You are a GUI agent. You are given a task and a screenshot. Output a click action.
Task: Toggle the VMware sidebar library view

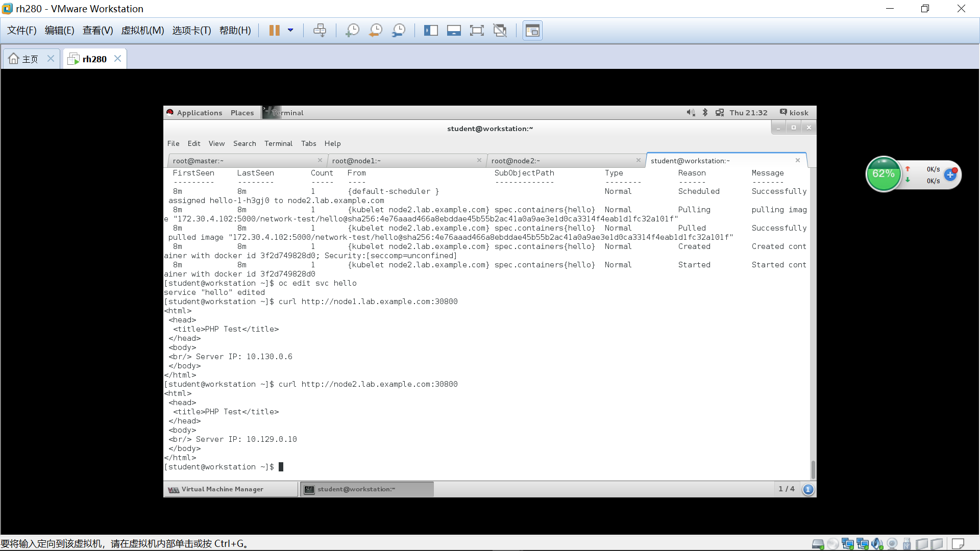(x=431, y=31)
